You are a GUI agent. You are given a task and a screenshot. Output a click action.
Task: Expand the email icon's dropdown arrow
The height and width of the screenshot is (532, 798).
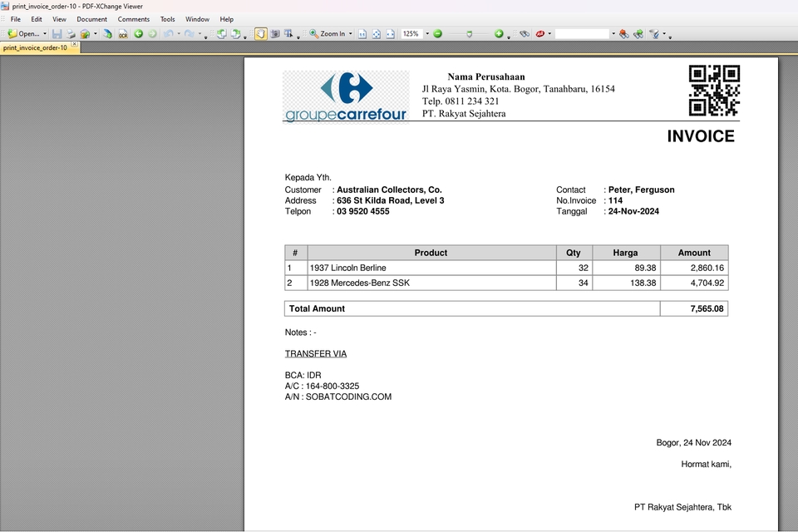pyautogui.click(x=95, y=33)
